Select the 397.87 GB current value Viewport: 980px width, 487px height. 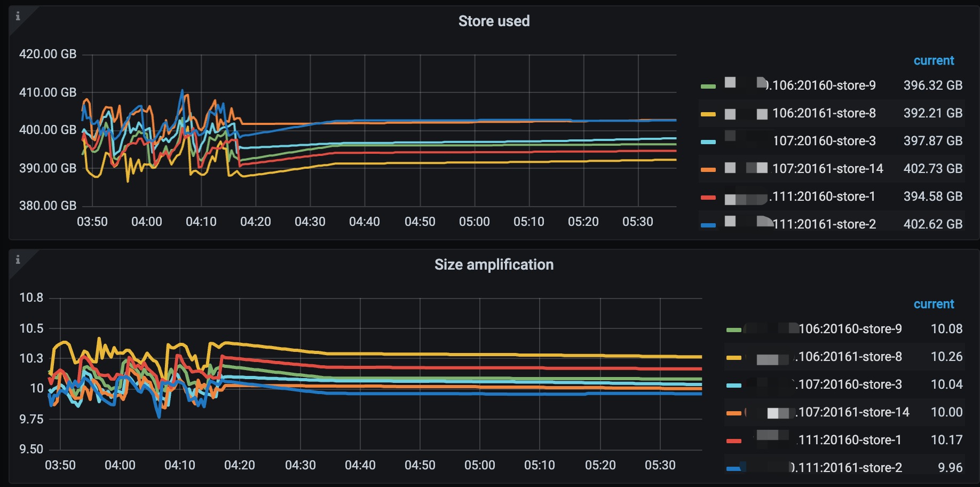pos(933,141)
